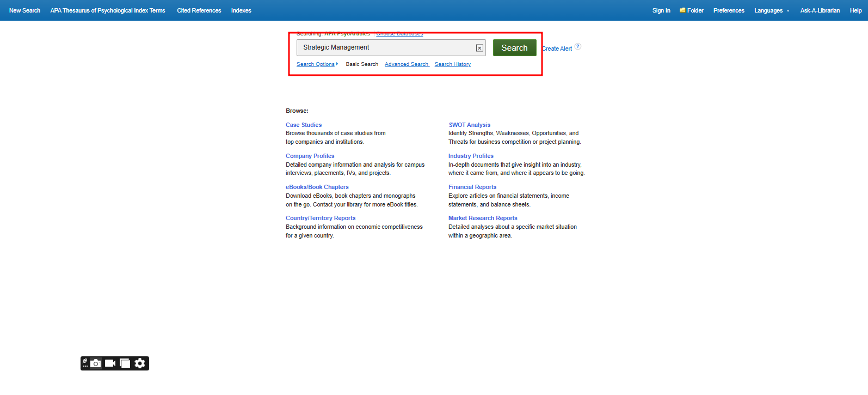868x395 pixels.
Task: Browse the SWOT Analysis link
Action: click(x=469, y=125)
